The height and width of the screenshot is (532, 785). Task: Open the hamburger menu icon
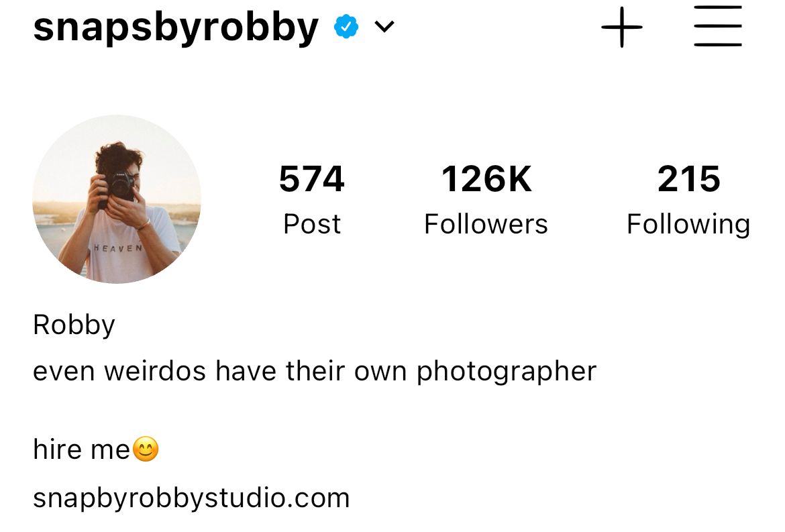717,26
